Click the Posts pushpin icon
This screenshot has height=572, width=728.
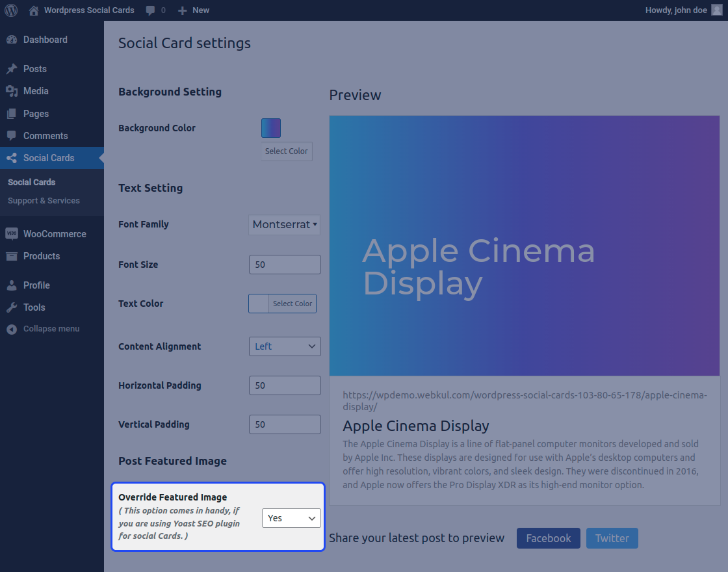coord(12,69)
